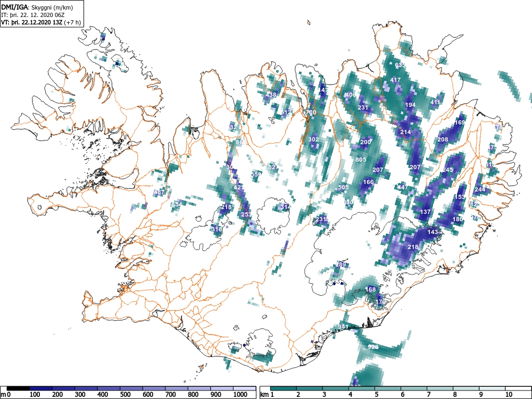Viewport: 532px width, 399px height.
Task: Click the black swatch starting the metre legend
Action: 18,388
